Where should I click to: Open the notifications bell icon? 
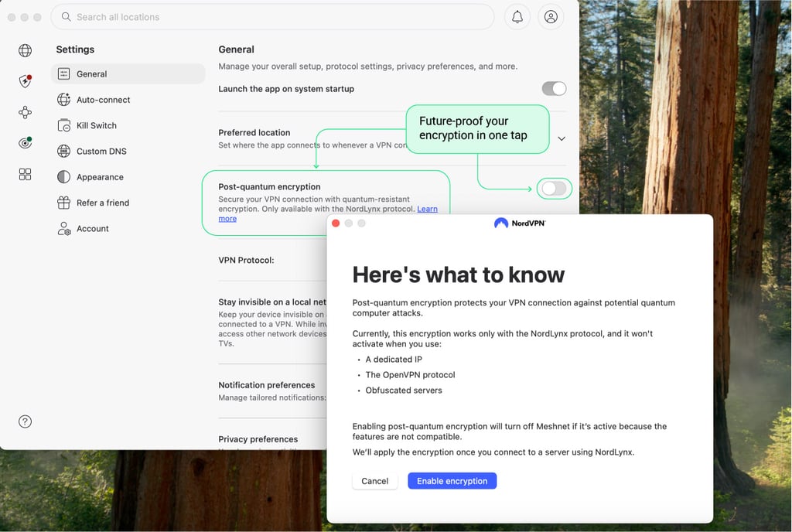tap(517, 17)
